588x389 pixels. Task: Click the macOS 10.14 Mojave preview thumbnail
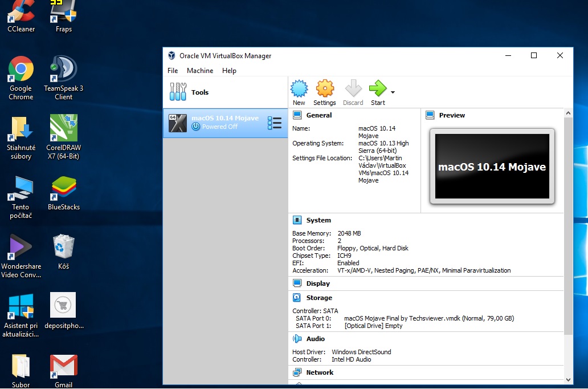(492, 167)
